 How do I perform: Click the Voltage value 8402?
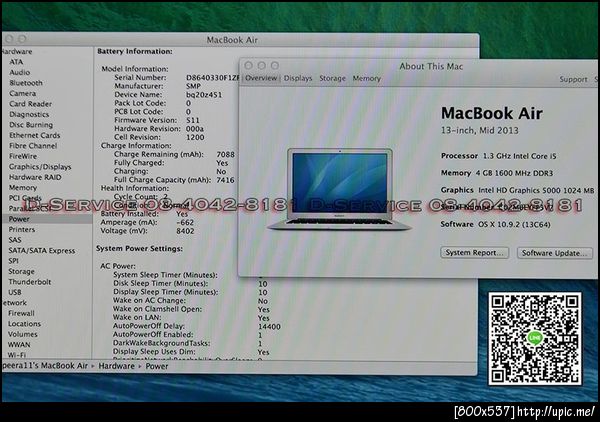[x=185, y=231]
